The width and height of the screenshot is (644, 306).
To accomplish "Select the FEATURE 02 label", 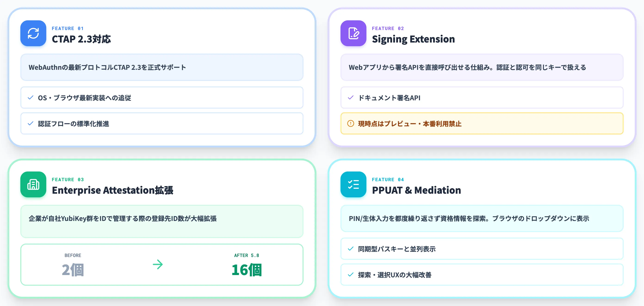I will (x=388, y=28).
